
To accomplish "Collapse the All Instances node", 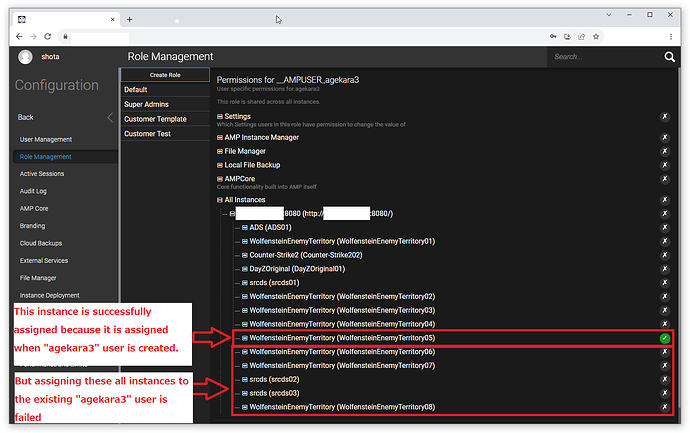I will click(x=220, y=200).
